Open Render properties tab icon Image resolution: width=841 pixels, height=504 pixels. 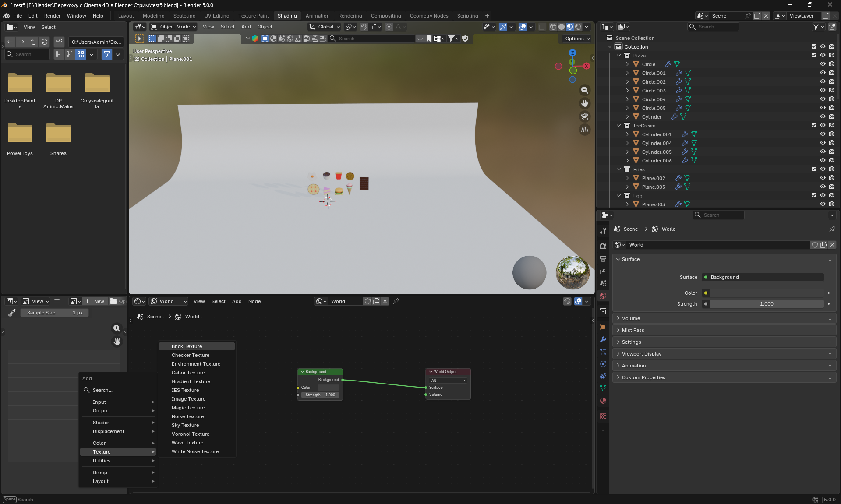[x=603, y=246]
